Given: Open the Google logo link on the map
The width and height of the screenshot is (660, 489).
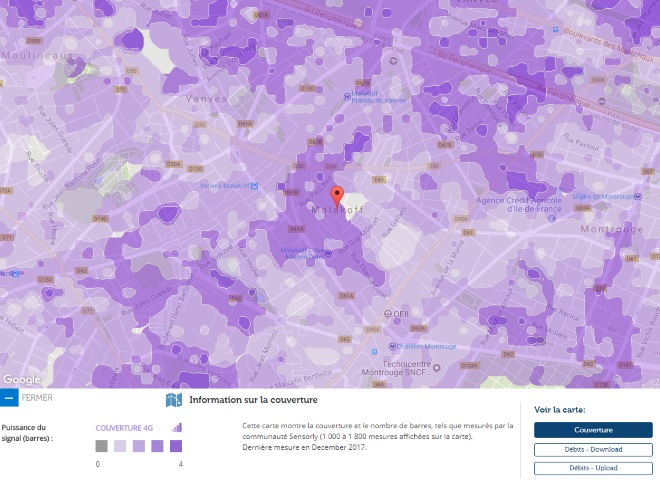Looking at the screenshot, I should [x=22, y=380].
